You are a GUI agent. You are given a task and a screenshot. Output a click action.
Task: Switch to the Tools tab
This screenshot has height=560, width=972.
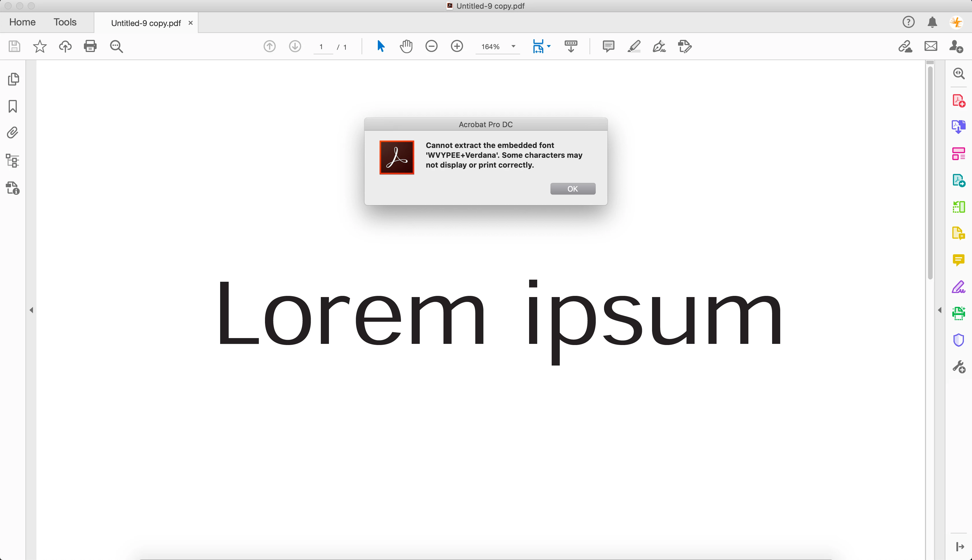point(65,22)
